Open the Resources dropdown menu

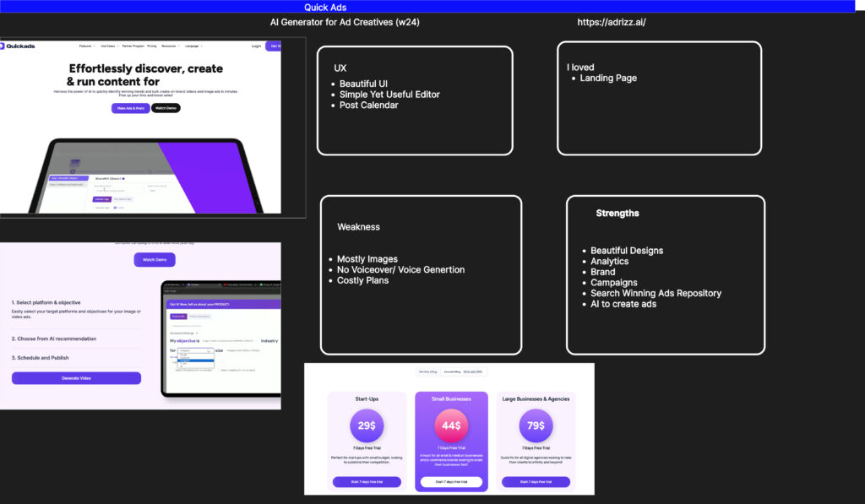[x=171, y=46]
